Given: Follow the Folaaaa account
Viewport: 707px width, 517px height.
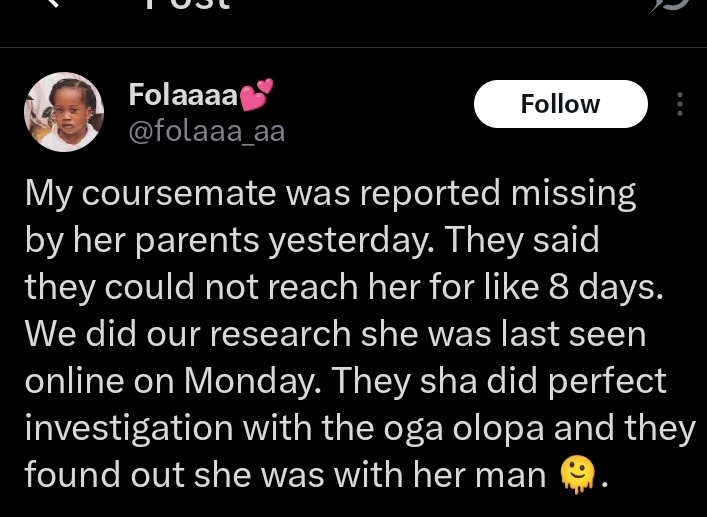Looking at the screenshot, I should point(560,104).
